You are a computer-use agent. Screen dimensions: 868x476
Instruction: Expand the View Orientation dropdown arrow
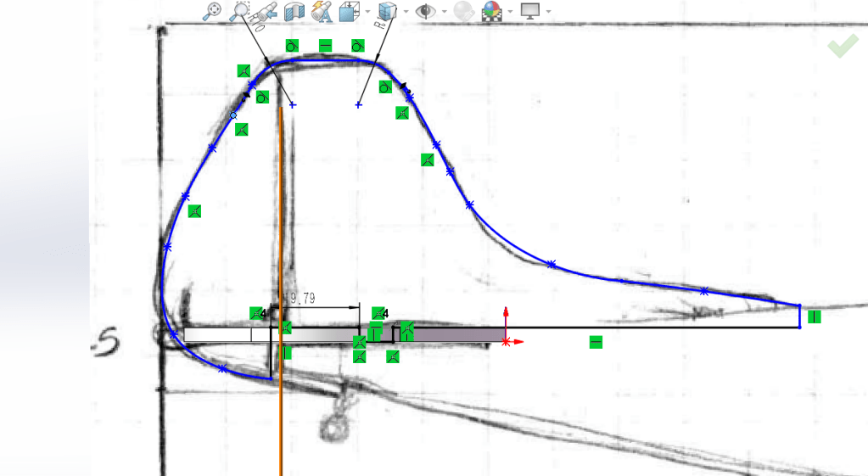pyautogui.click(x=367, y=12)
